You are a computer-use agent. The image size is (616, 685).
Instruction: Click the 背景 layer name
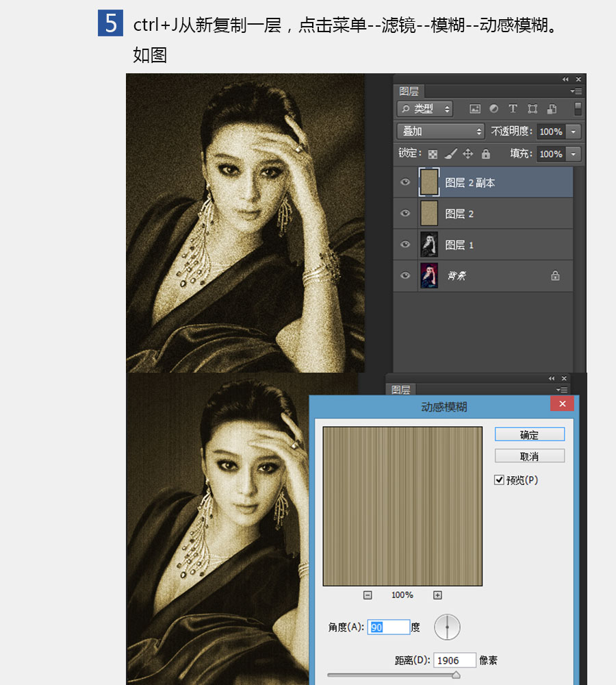457,275
